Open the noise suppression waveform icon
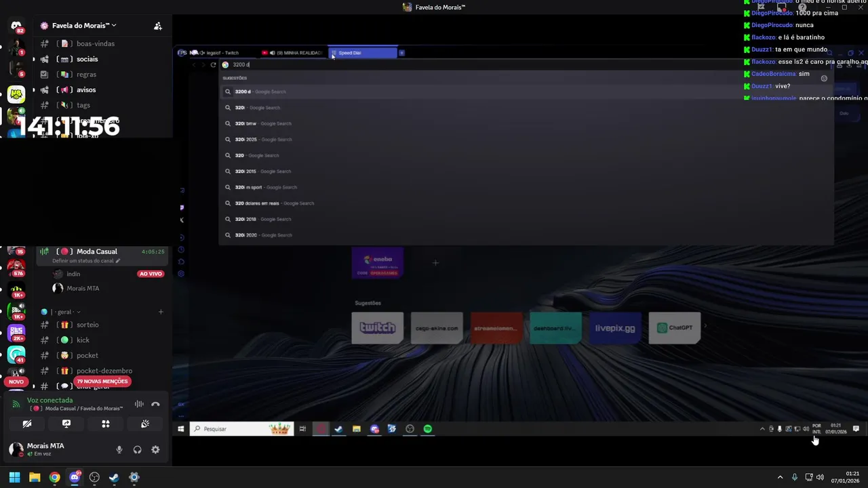 click(x=139, y=404)
